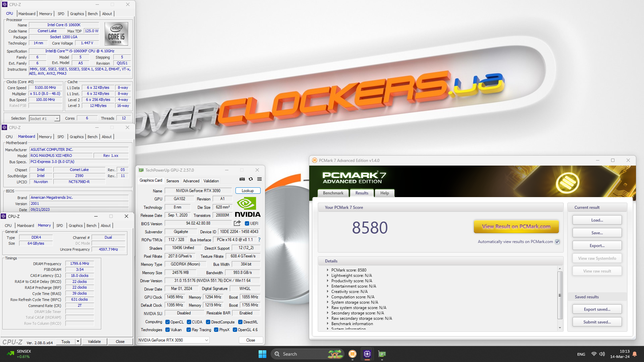Click the Close button in GPU-Z
The width and height of the screenshot is (644, 362).
pyautogui.click(x=251, y=340)
